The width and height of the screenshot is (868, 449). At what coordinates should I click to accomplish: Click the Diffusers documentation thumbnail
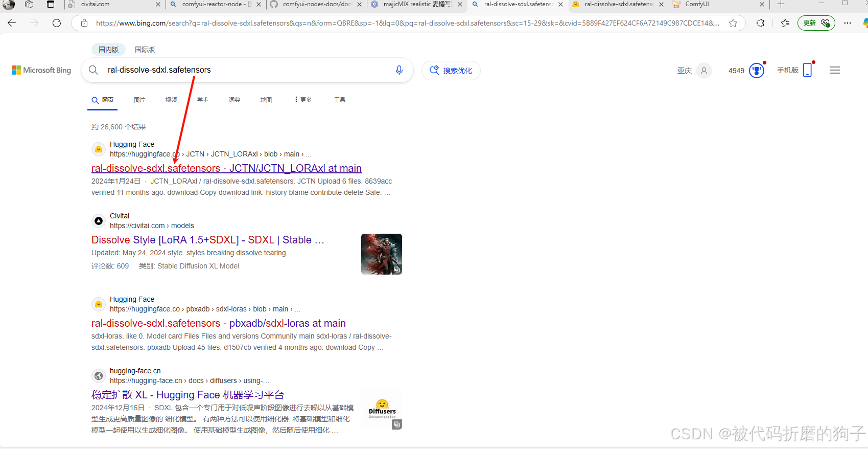point(382,409)
